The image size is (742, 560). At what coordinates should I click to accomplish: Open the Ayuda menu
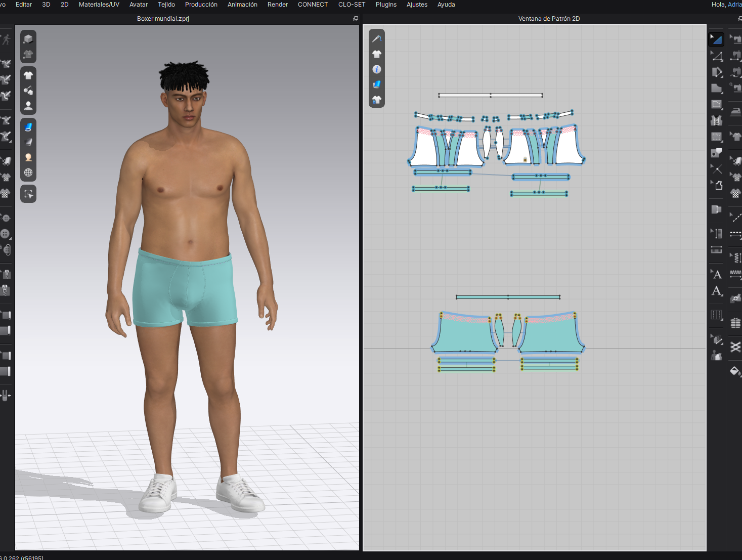(446, 5)
